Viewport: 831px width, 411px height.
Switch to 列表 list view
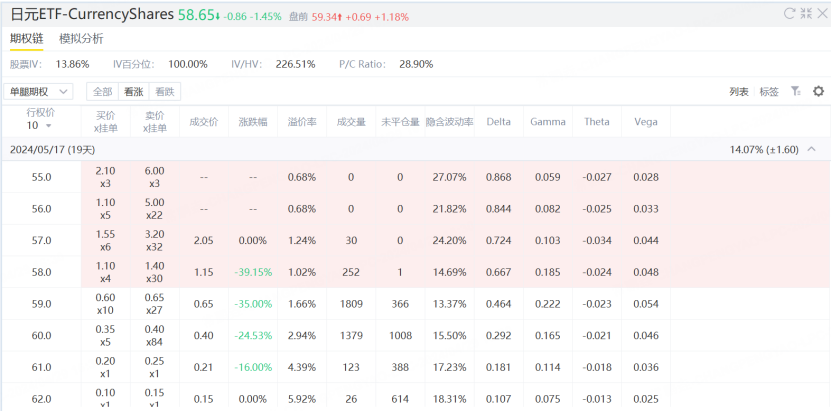point(739,92)
